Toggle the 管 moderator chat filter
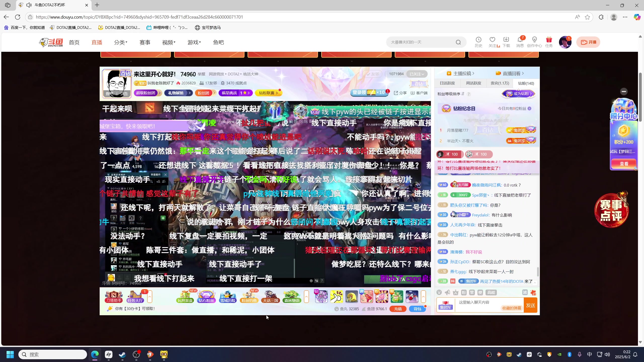Viewport: 644px width, 362px height. pyautogui.click(x=472, y=292)
